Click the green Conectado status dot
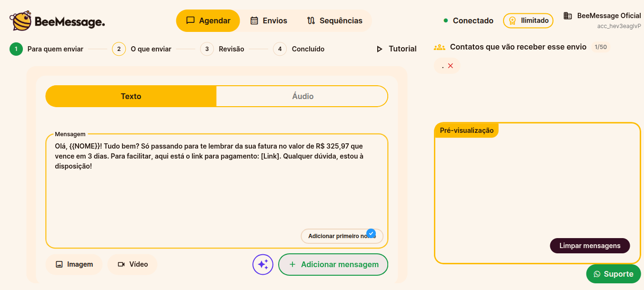The image size is (644, 290). pos(446,20)
